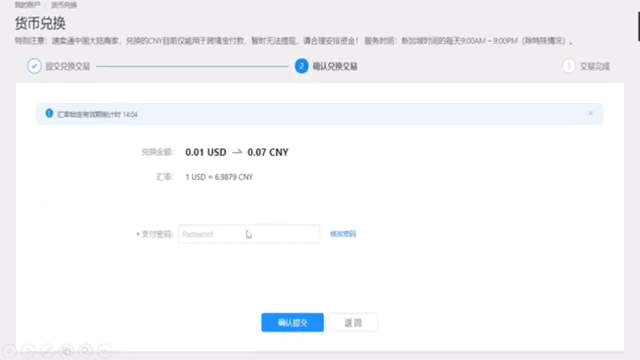Click the blue 确认提交 confirm button

click(293, 322)
